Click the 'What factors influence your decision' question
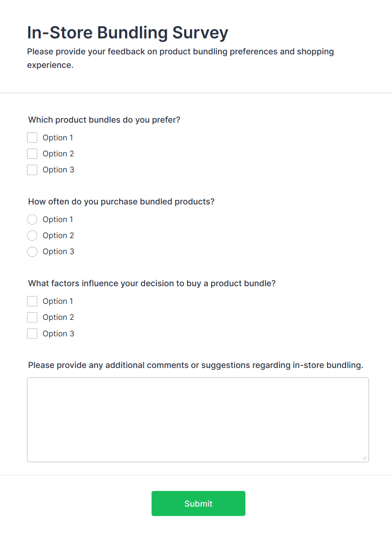 pyautogui.click(x=152, y=283)
